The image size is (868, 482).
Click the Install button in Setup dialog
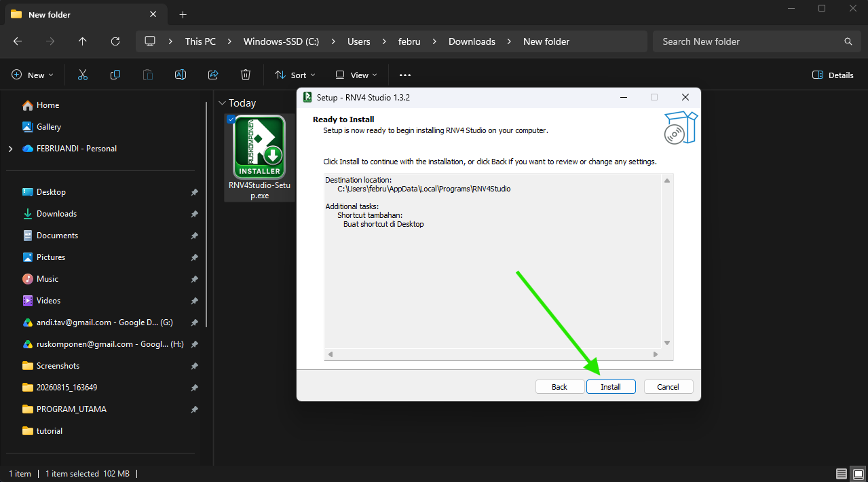(x=611, y=386)
